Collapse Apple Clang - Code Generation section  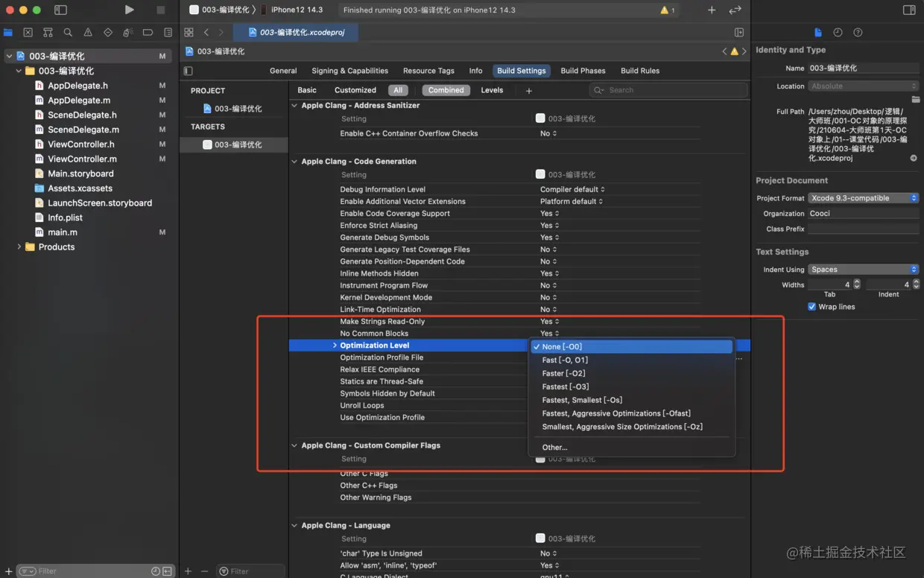294,161
